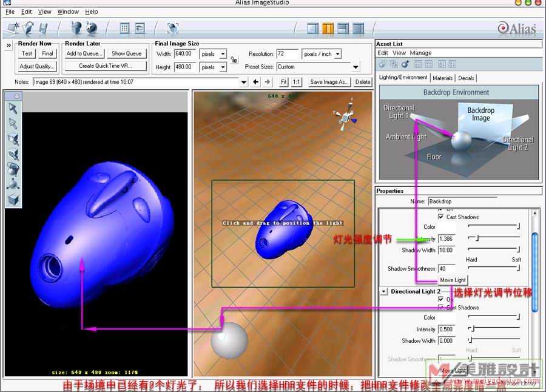Adjust the Intensity 0.500 slider
This screenshot has width=546, height=392.
tap(494, 328)
